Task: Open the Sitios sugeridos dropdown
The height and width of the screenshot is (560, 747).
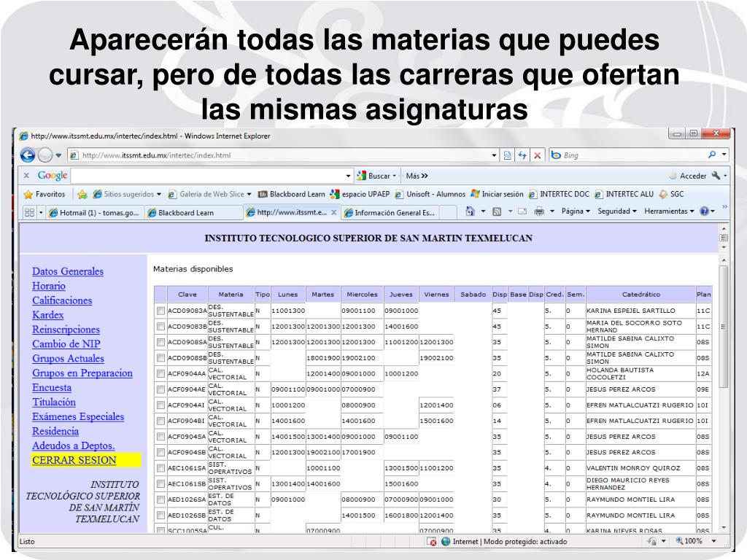Action: click(158, 194)
